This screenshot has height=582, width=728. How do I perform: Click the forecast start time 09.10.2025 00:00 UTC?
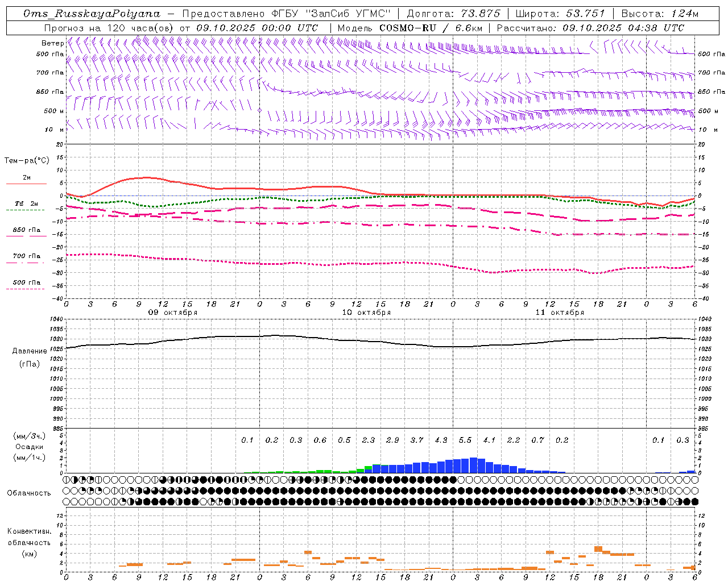tap(257, 27)
